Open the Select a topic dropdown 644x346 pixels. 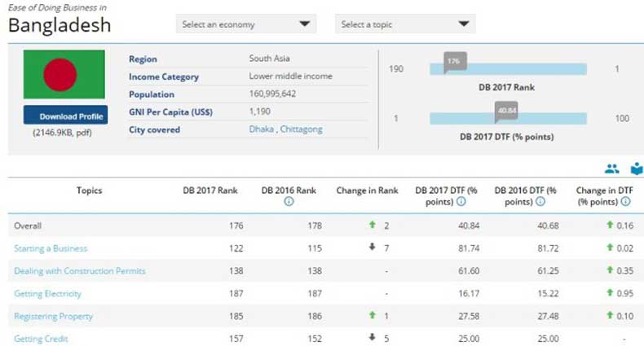(x=405, y=24)
